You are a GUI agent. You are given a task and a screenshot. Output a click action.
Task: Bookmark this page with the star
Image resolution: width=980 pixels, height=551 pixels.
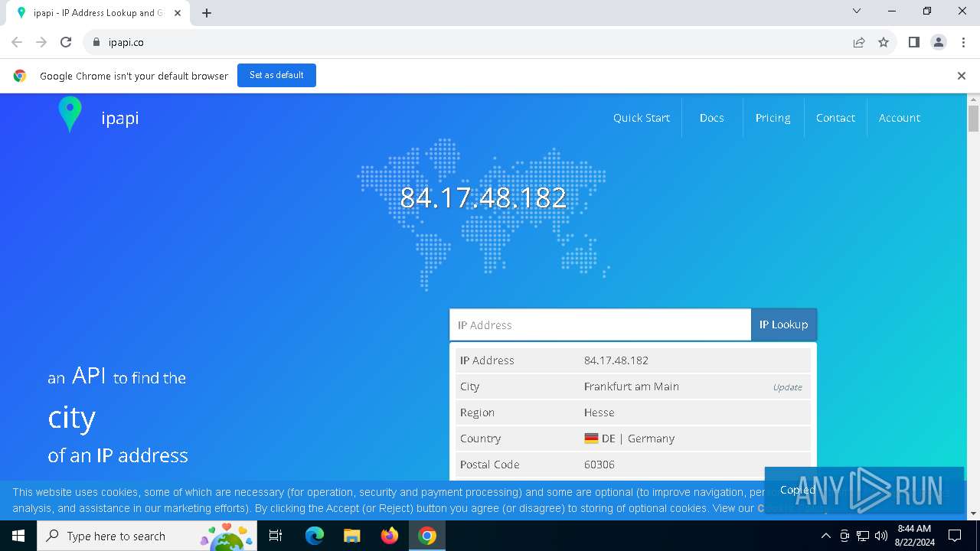[x=884, y=42]
